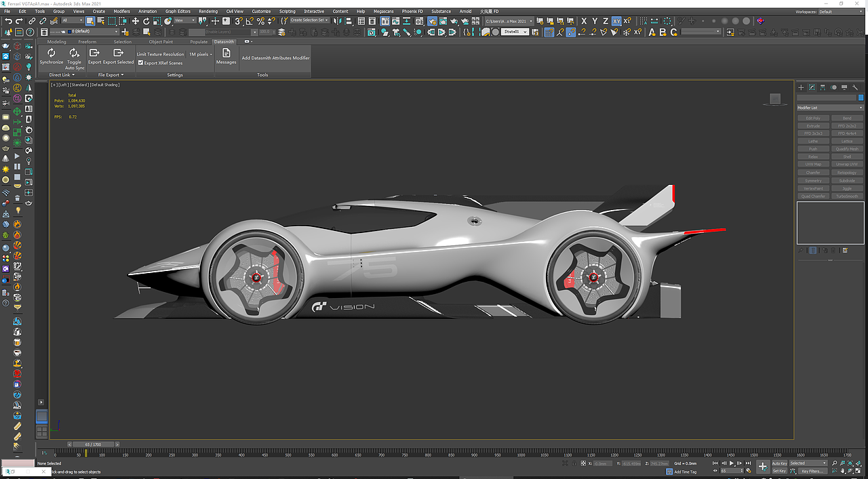Enable Auto Key animation mode
The height and width of the screenshot is (479, 868).
780,463
